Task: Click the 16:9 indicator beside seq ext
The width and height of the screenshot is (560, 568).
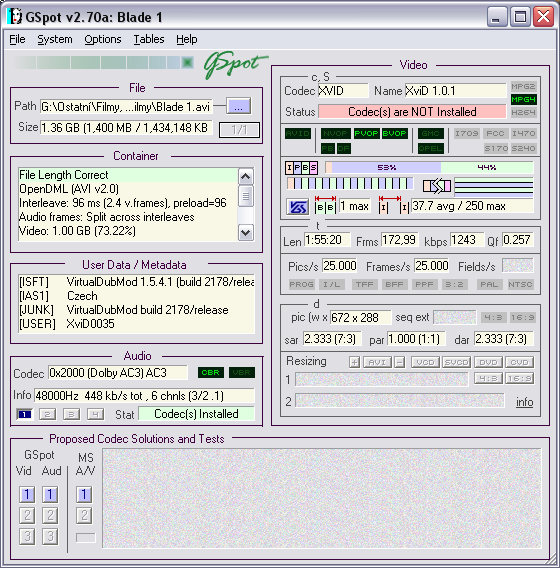Action: coord(522,318)
